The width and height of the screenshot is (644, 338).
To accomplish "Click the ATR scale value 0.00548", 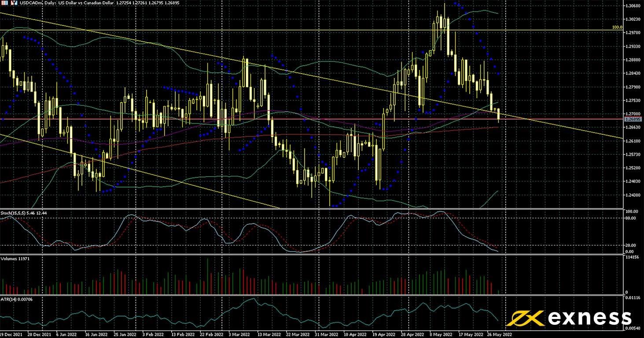I will tap(633, 328).
